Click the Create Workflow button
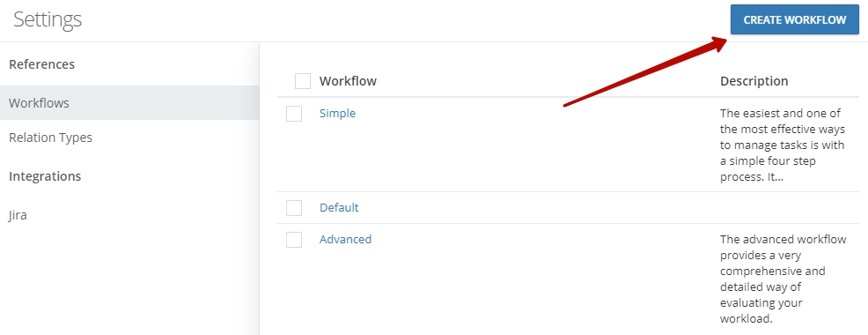Viewport: 868px width, 335px height. [x=794, y=20]
